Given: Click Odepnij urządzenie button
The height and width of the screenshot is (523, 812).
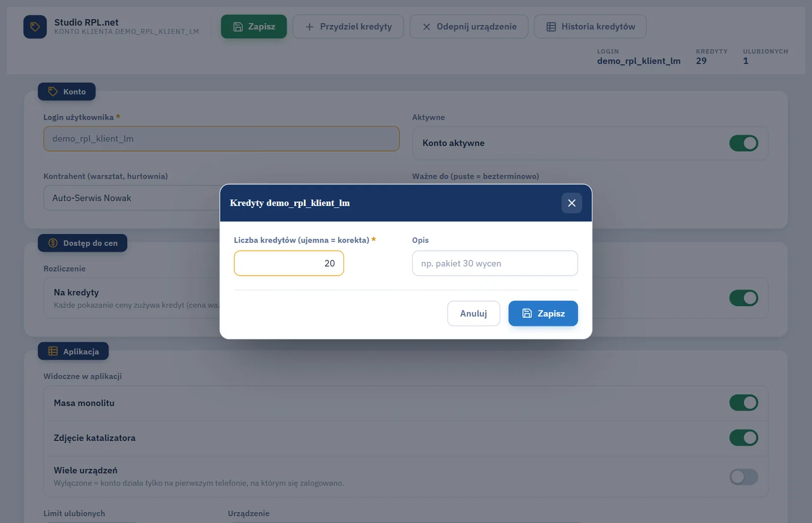Looking at the screenshot, I should (469, 27).
